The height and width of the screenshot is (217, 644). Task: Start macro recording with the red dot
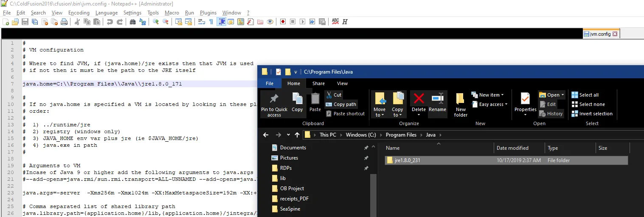283,22
